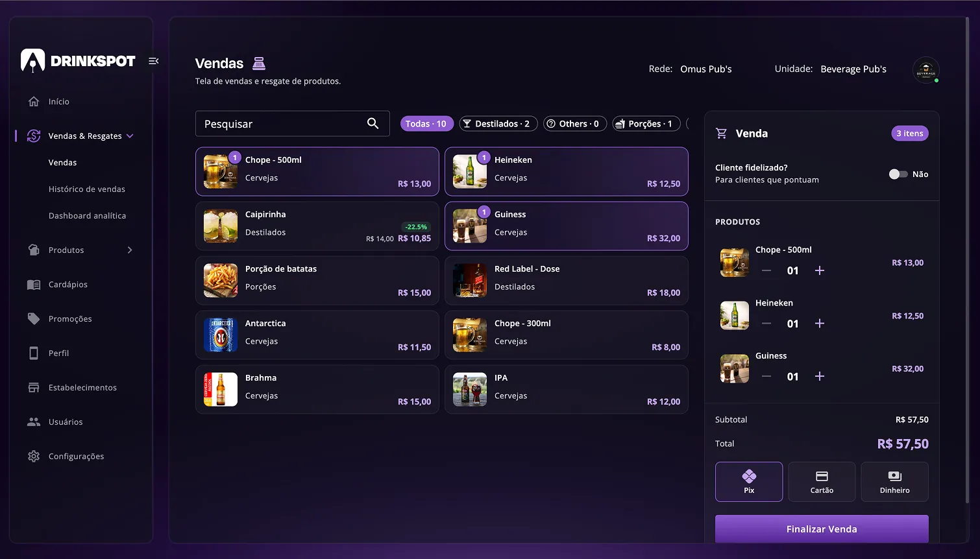Click the Estabelecimentos store icon
The height and width of the screenshot is (559, 980).
34,388
